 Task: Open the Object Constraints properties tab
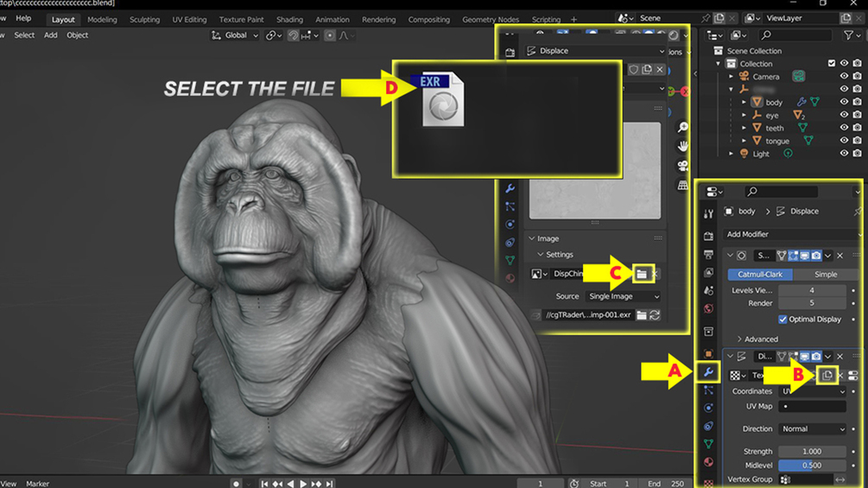pyautogui.click(x=708, y=426)
